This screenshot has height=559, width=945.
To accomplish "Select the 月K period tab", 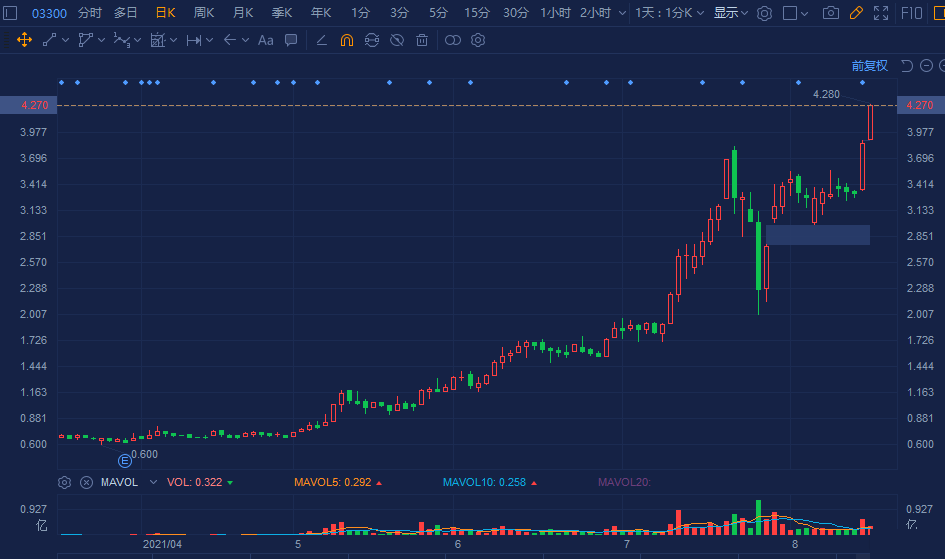I will tap(243, 13).
